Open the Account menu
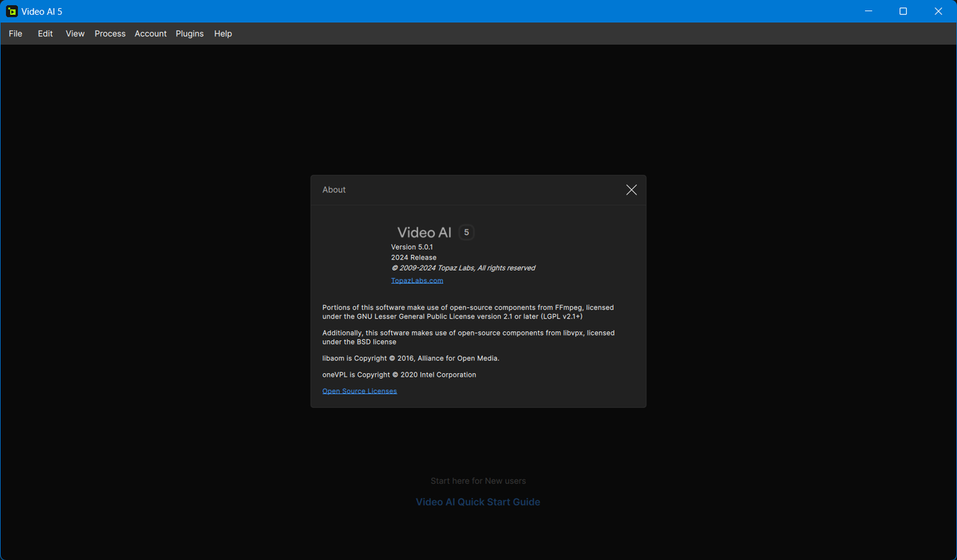The width and height of the screenshot is (957, 560). pos(150,33)
